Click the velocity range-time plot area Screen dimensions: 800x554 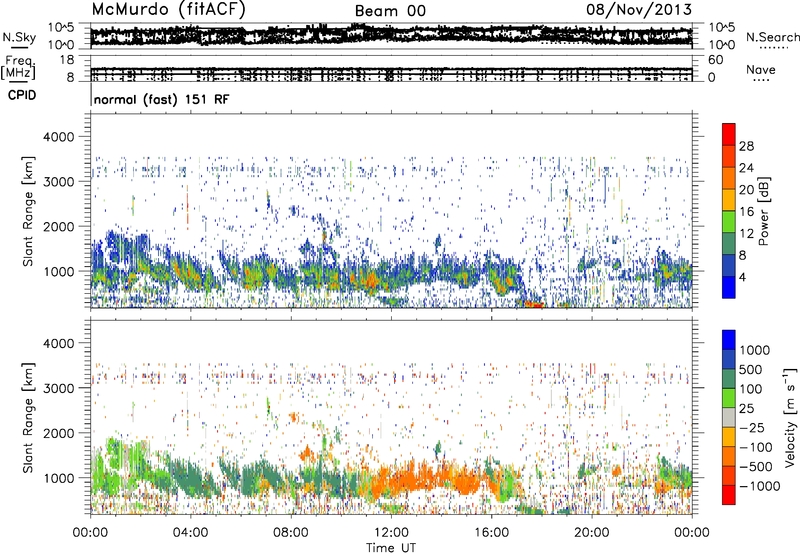391,417
